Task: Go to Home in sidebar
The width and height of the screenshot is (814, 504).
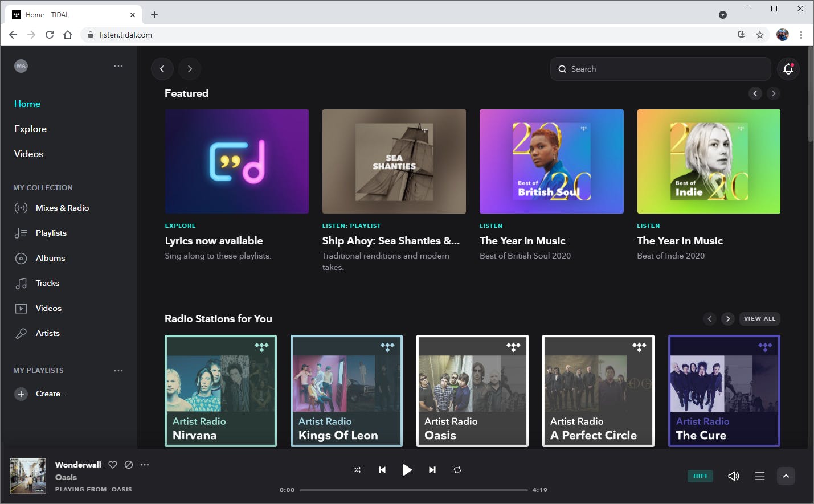Action: pyautogui.click(x=27, y=104)
